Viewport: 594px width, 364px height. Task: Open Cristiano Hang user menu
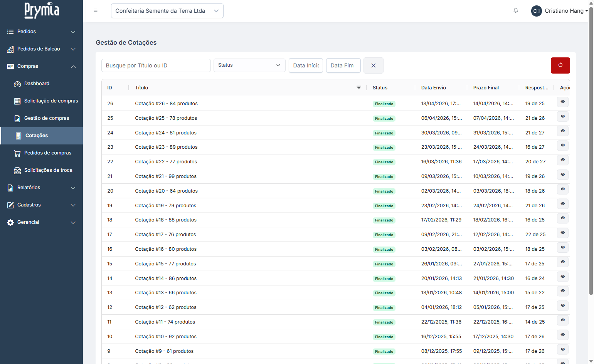pos(559,11)
